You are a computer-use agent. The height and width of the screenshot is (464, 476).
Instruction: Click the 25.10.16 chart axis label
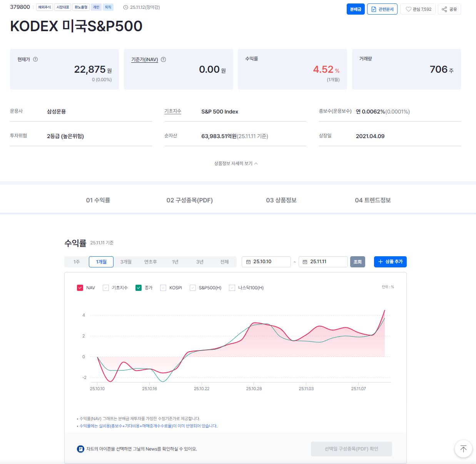pos(150,389)
